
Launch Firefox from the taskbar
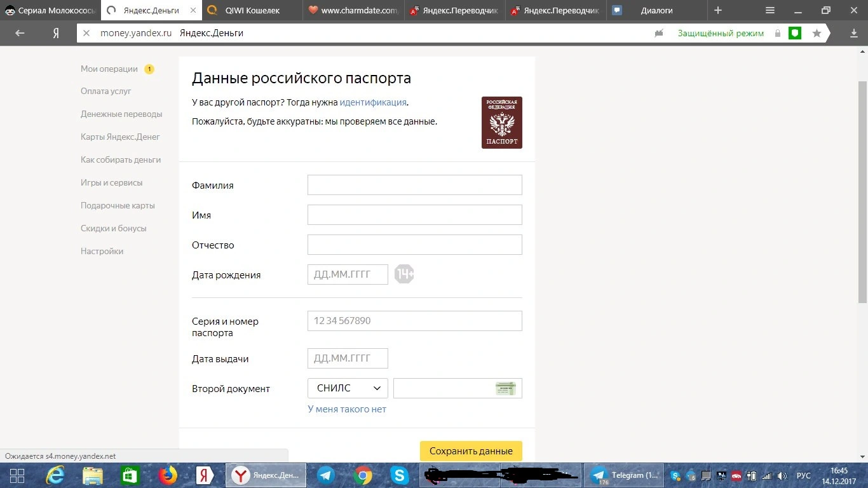point(168,475)
